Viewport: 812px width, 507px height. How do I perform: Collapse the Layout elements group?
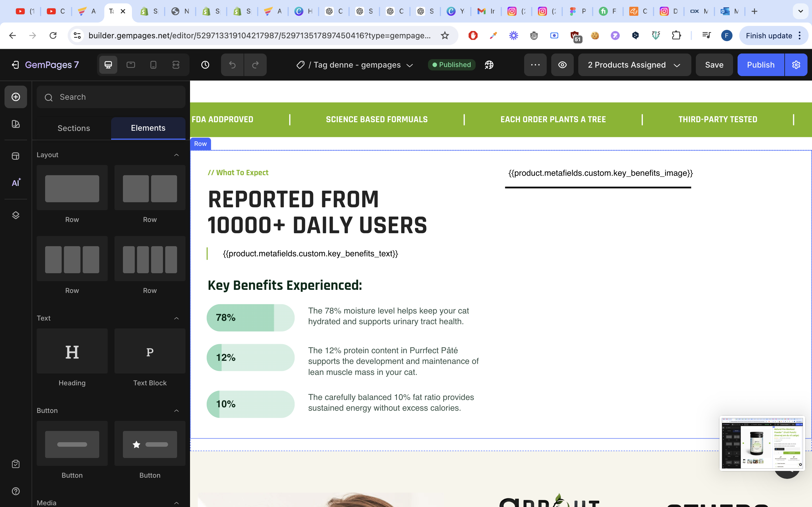coord(176,155)
